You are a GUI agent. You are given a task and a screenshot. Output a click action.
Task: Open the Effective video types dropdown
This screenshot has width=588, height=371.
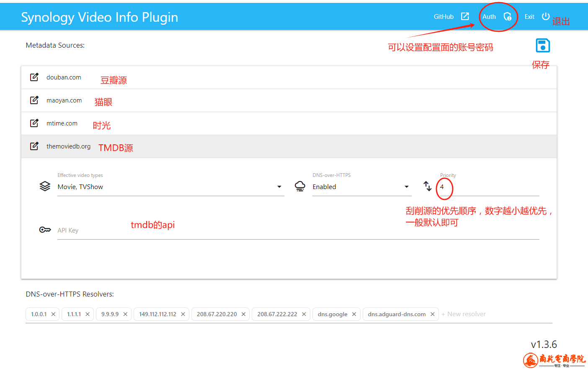(x=171, y=187)
